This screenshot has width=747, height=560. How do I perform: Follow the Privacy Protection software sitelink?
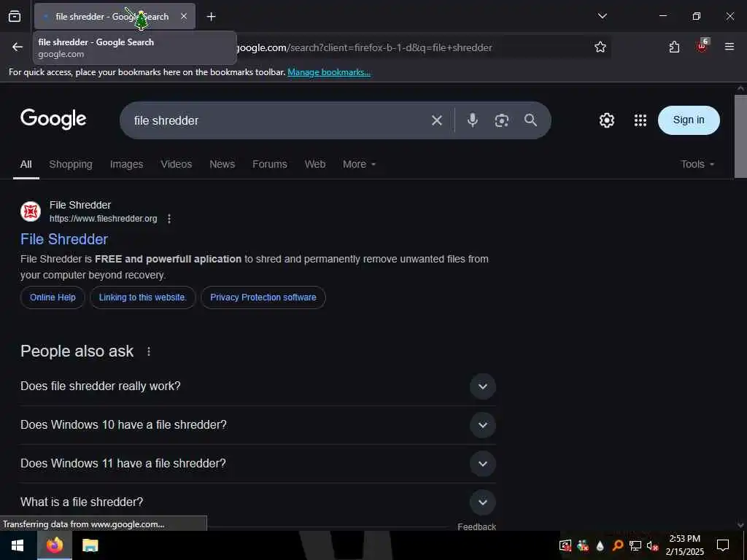263,297
